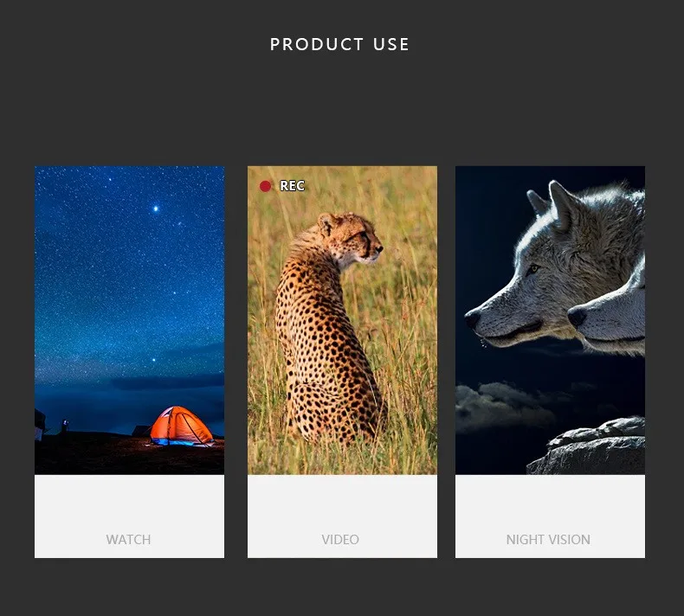Viewport: 684px width, 616px height.
Task: Click the white caption area under WATCH card
Action: click(x=129, y=517)
